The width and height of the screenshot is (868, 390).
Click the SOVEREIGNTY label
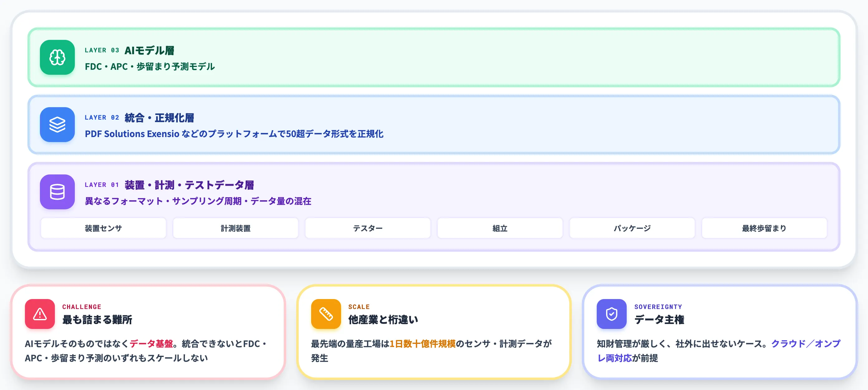click(658, 307)
